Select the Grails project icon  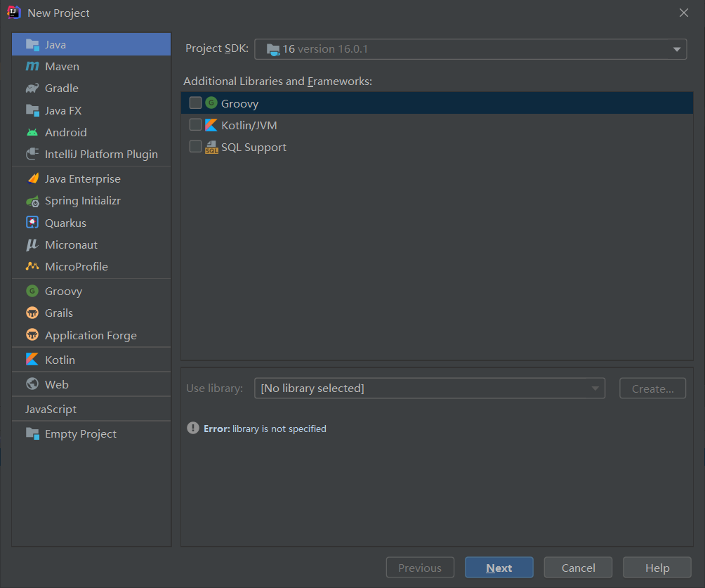click(x=32, y=313)
